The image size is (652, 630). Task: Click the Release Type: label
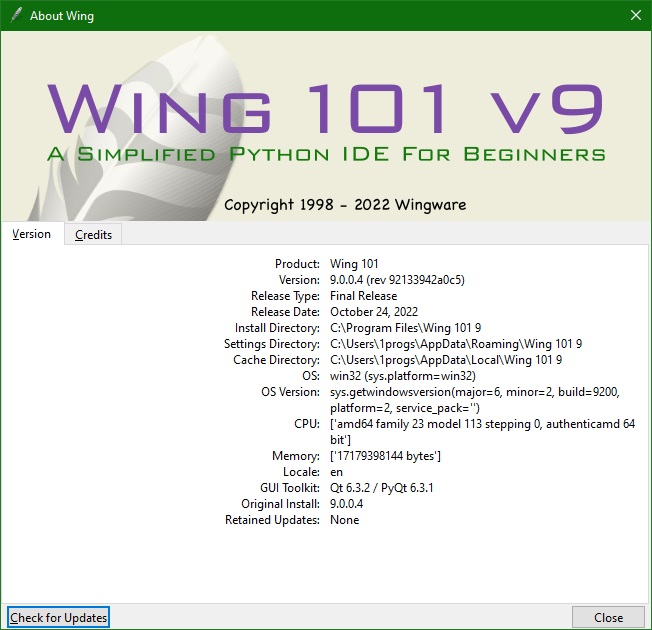point(285,296)
